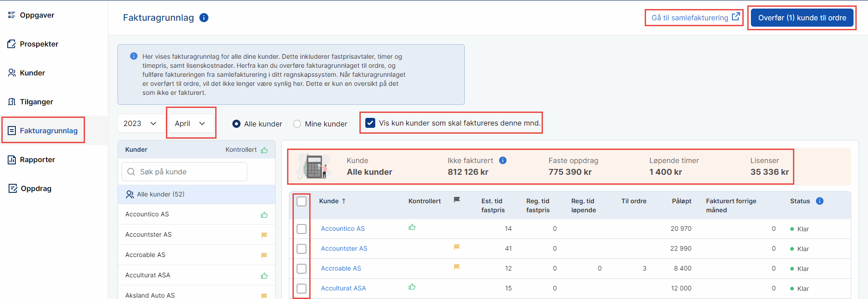The height and width of the screenshot is (299, 868).
Task: Click the info icon beside Ikke fakturert
Action: [503, 160]
